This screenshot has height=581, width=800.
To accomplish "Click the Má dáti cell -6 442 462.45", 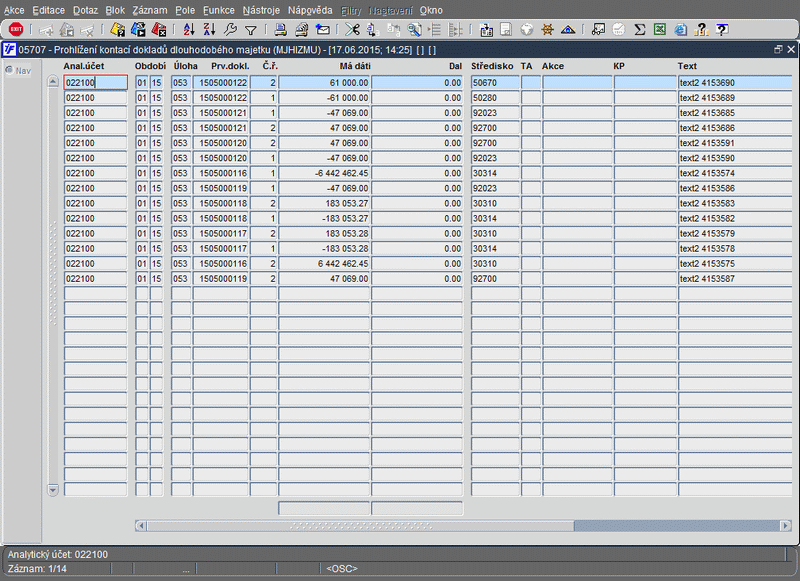I will [x=324, y=173].
